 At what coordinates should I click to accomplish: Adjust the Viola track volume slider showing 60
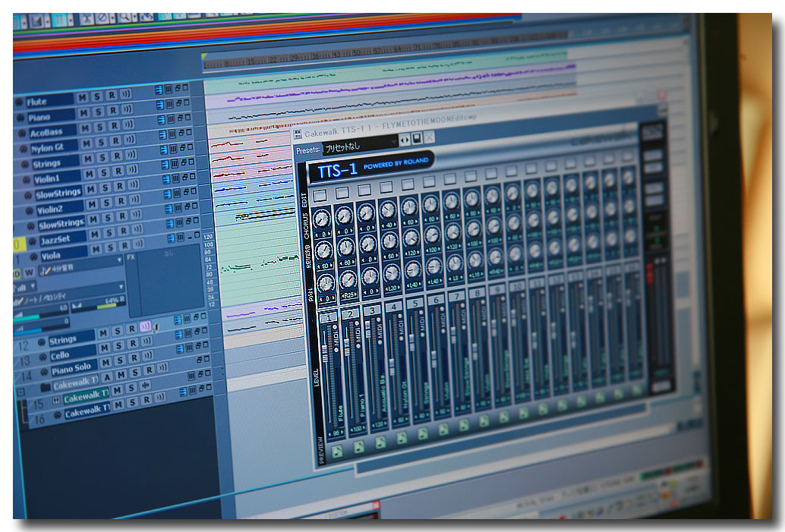(41, 312)
